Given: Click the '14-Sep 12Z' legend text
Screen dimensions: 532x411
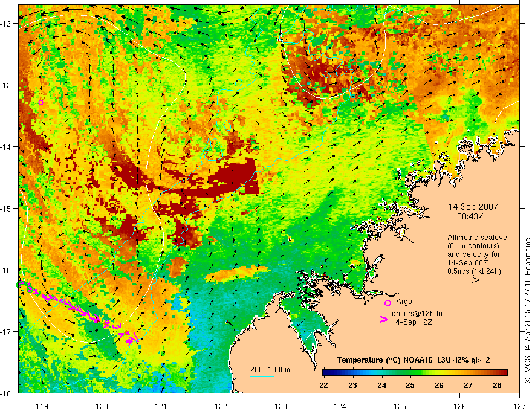Looking at the screenshot, I should 412,322.
